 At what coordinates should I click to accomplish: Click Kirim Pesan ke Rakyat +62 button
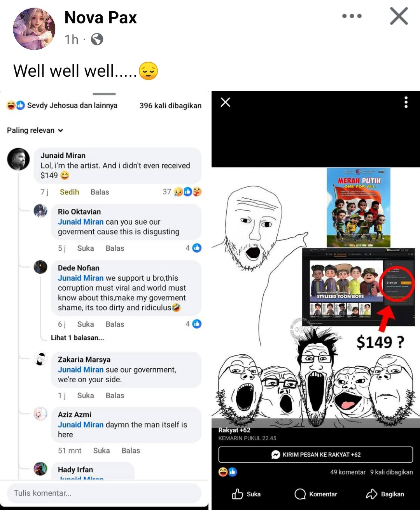[316, 455]
